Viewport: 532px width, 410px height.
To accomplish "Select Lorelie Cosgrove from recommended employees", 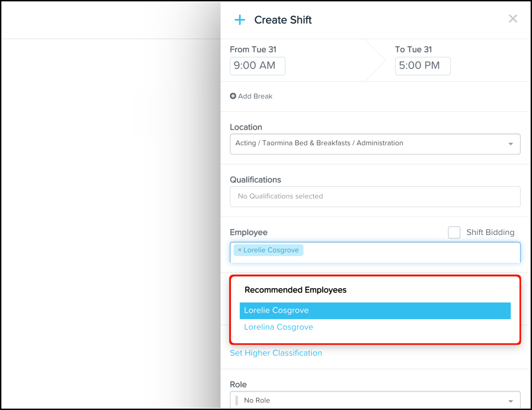I will tap(375, 311).
